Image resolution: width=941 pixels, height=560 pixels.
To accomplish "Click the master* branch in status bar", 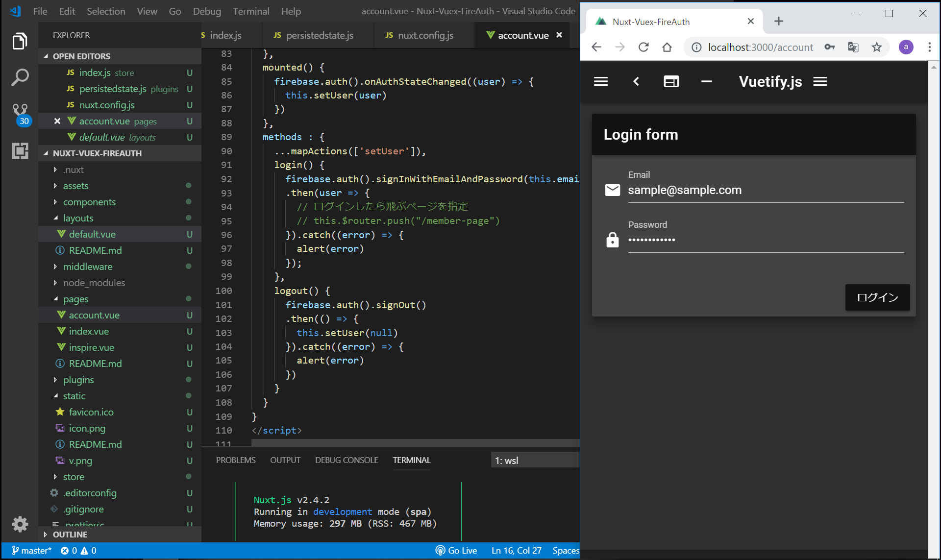I will tap(31, 551).
